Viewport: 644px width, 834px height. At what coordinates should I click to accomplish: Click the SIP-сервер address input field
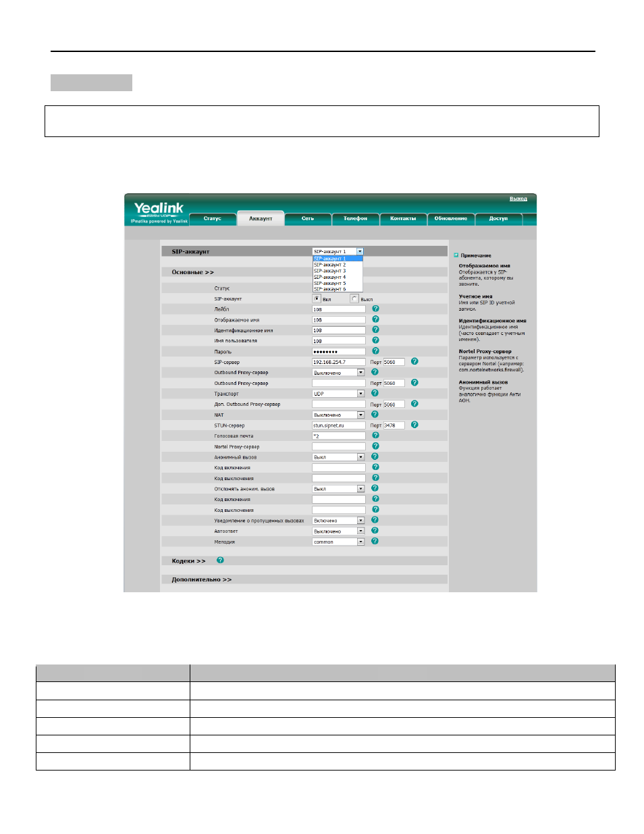click(338, 362)
